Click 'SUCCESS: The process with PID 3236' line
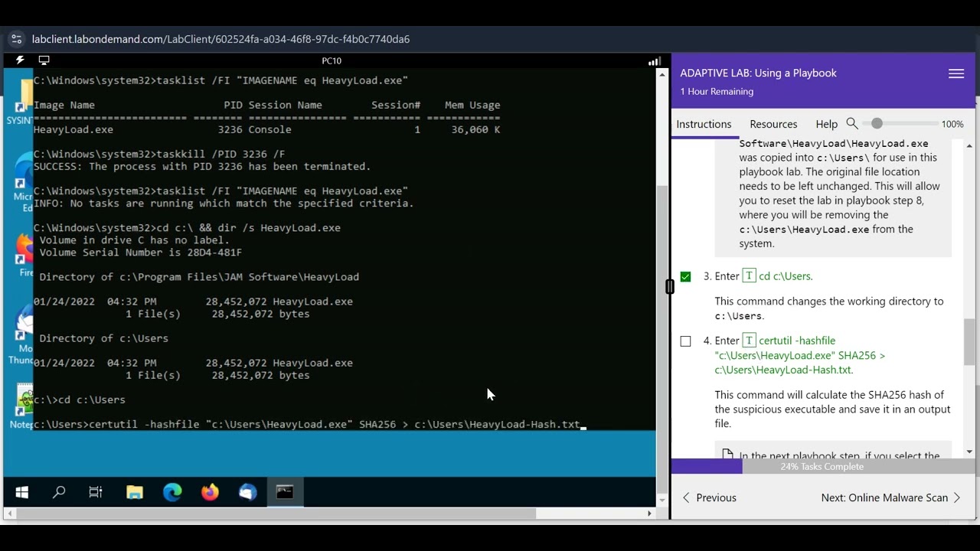This screenshot has width=980, height=551. (202, 166)
